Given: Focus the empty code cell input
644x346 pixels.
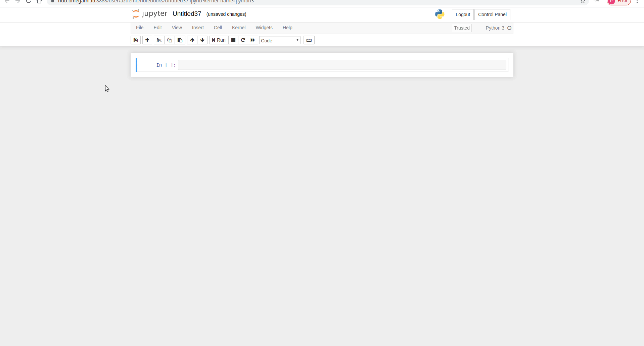Looking at the screenshot, I should [x=342, y=65].
